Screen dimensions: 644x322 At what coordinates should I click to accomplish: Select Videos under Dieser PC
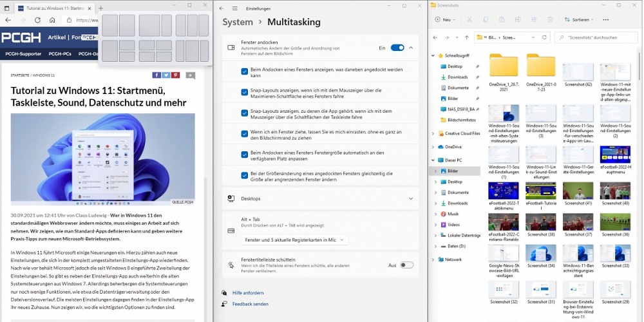tap(454, 225)
